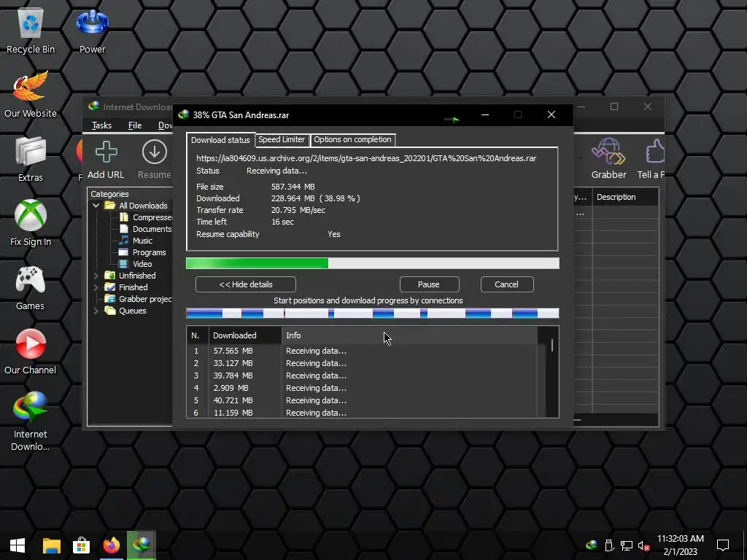
Task: Click the N. column header
Action: 198,335
